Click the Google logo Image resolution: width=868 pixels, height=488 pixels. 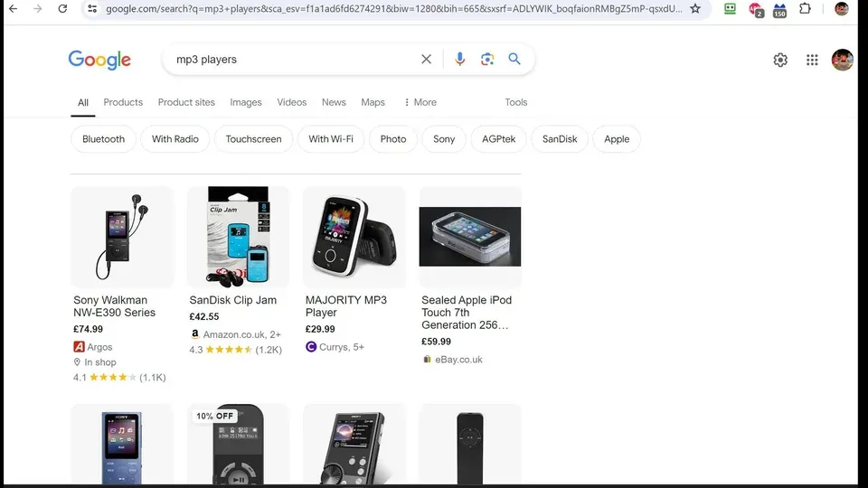pos(99,60)
